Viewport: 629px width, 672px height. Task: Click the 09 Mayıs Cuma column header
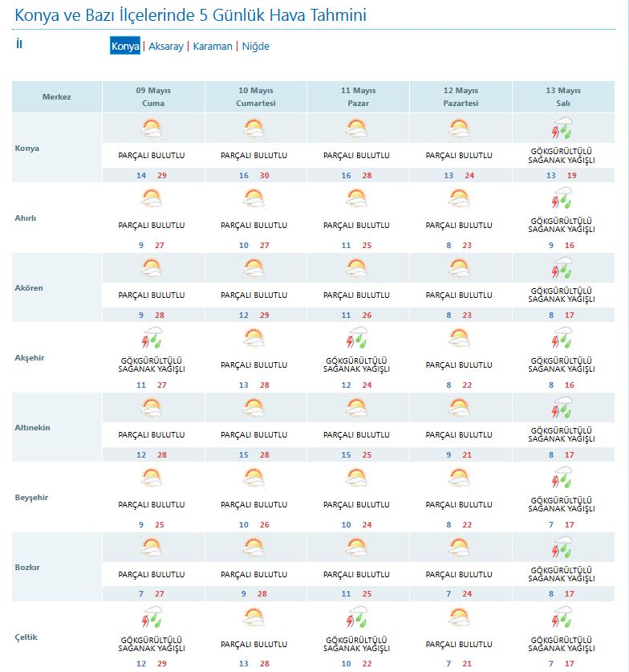[x=152, y=97]
